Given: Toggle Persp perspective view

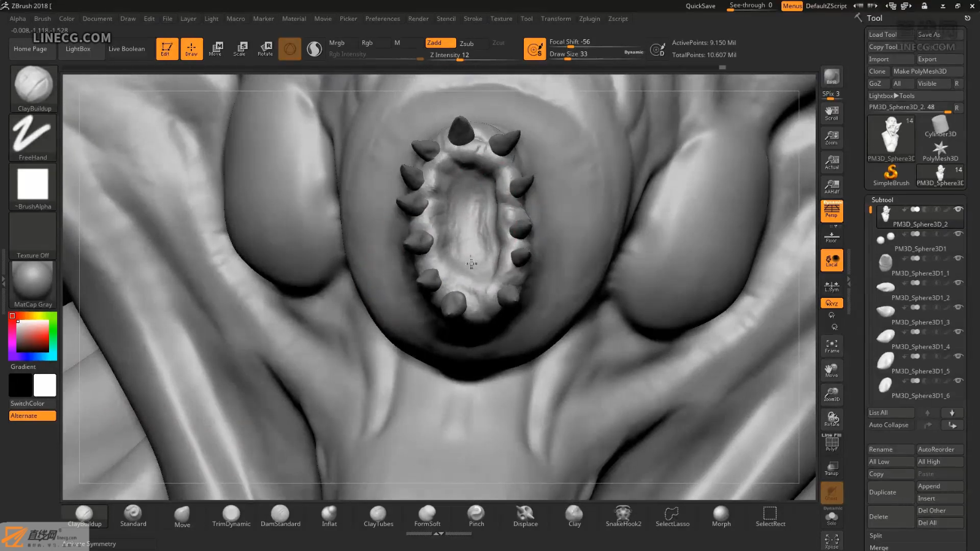Looking at the screenshot, I should pyautogui.click(x=832, y=211).
